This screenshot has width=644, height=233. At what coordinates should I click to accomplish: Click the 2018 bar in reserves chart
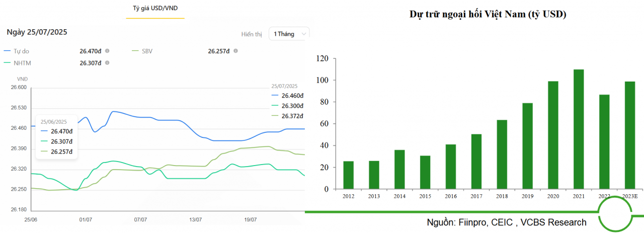point(502,154)
